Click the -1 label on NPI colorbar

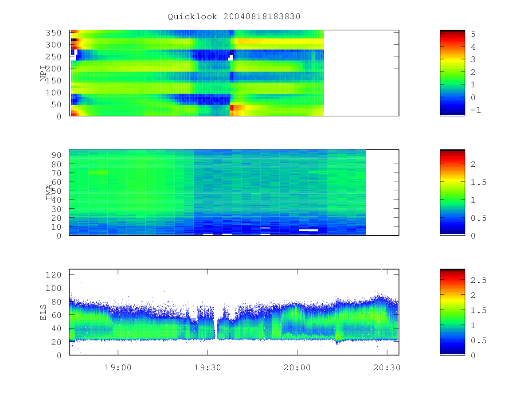click(475, 110)
